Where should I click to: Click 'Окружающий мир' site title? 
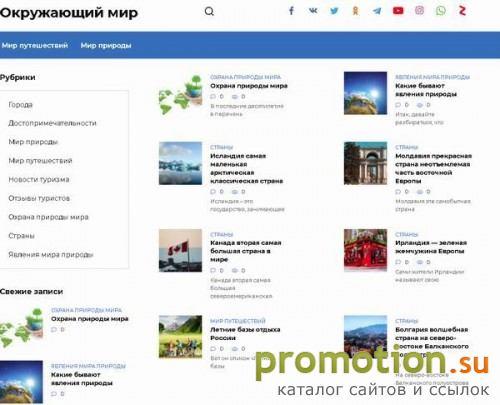[x=69, y=13]
